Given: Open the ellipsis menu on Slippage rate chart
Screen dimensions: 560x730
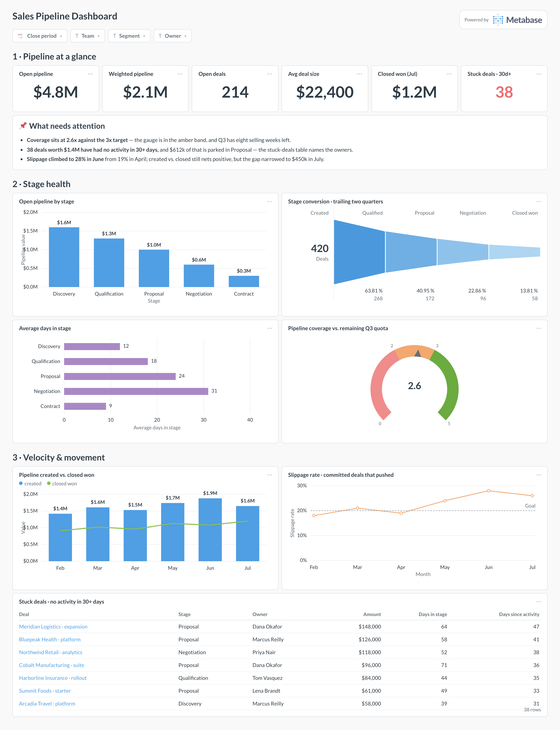Looking at the screenshot, I should [539, 475].
